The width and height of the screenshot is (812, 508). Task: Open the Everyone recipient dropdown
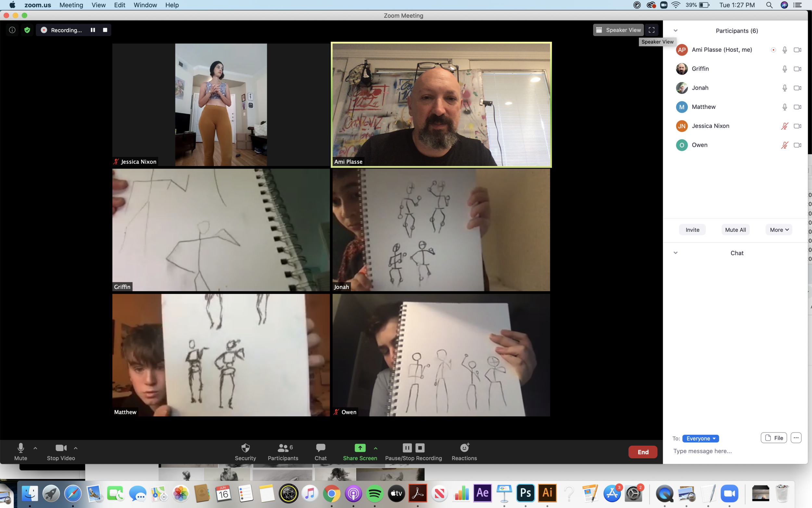(701, 438)
